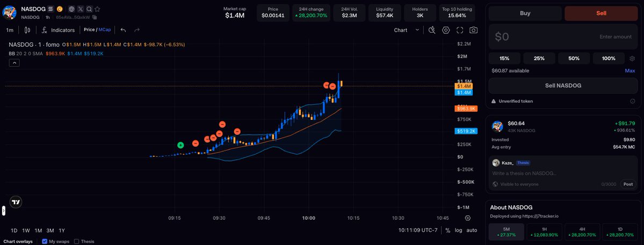This screenshot has height=245, width=644.
Task: Open the 1m interval selector
Action: pos(10,30)
